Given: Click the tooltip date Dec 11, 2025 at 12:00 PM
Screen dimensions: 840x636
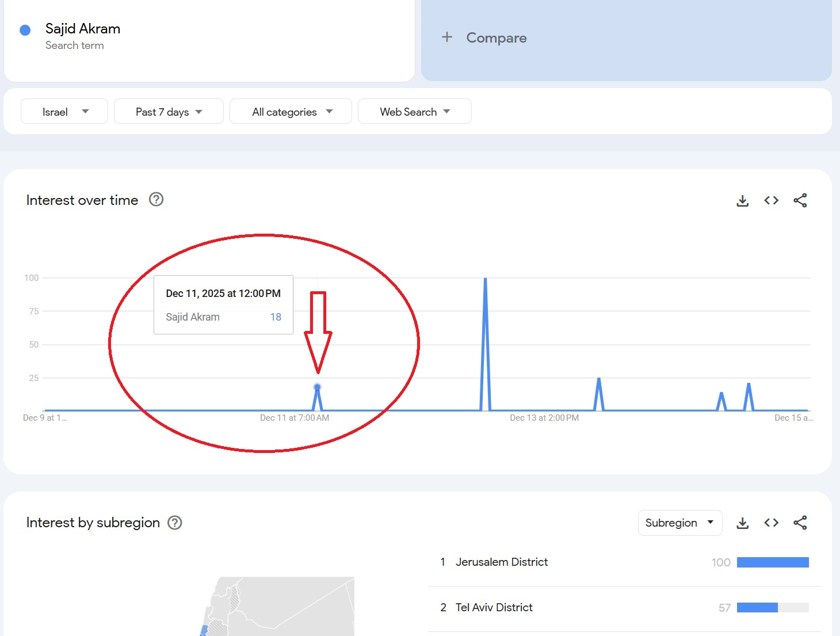Looking at the screenshot, I should (x=223, y=294).
